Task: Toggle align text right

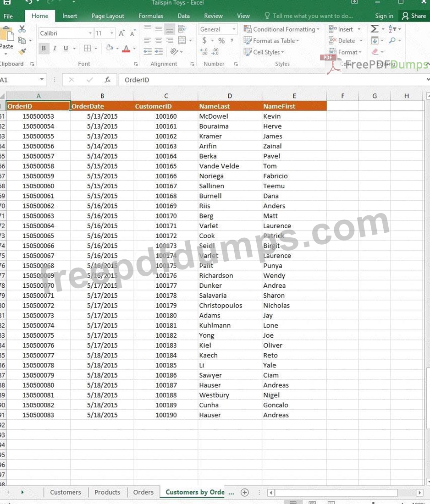Action: pos(170,40)
